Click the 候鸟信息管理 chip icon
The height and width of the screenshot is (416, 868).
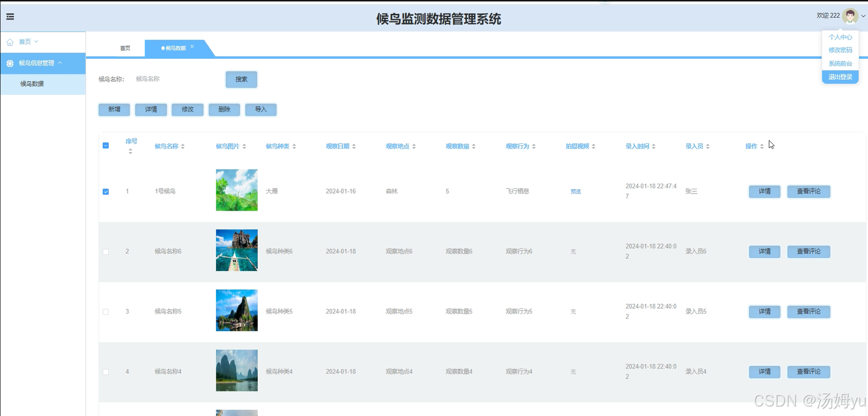(x=10, y=63)
